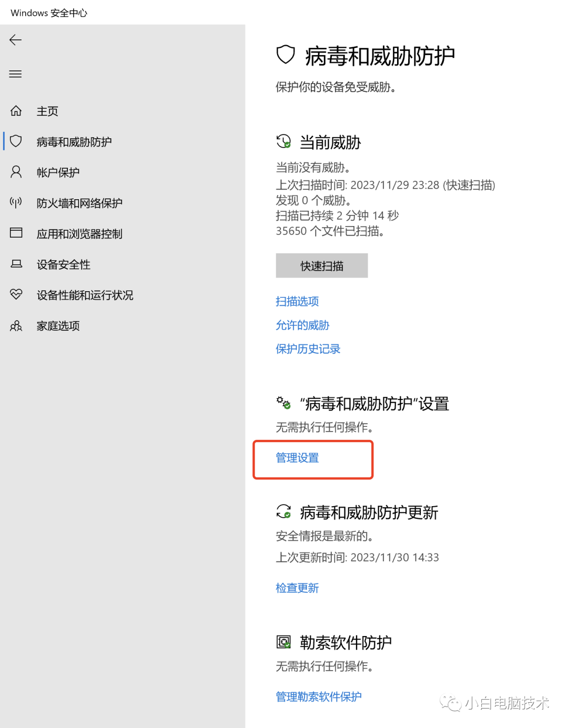Open the 扫描选项 link
Image resolution: width=568 pixels, height=728 pixels.
click(x=297, y=301)
